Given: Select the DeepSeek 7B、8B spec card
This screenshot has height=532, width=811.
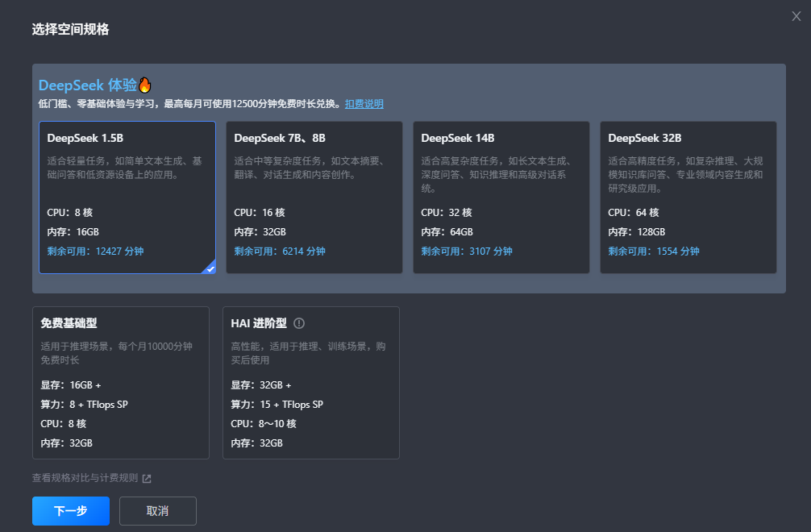Looking at the screenshot, I should click(x=314, y=197).
